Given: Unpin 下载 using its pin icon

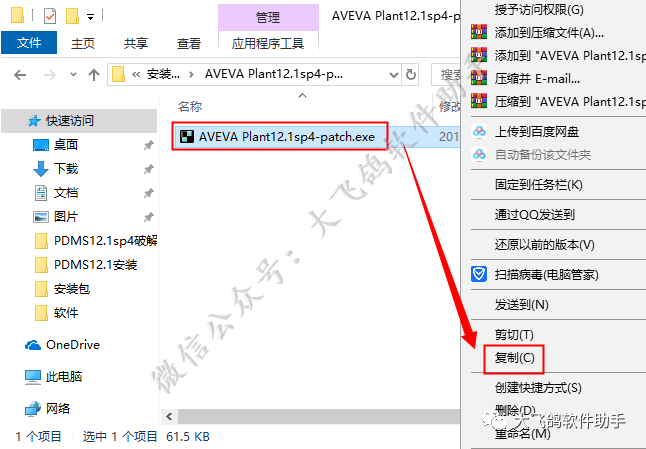Looking at the screenshot, I should (x=149, y=169).
